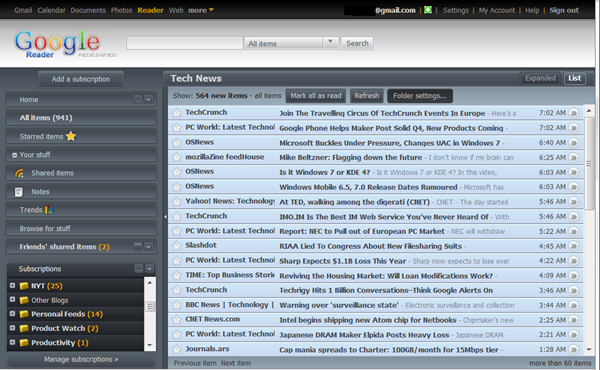Screen dimensions: 600x370
Task: Star the Mike Beltzner mozillaZine item
Action: point(176,157)
